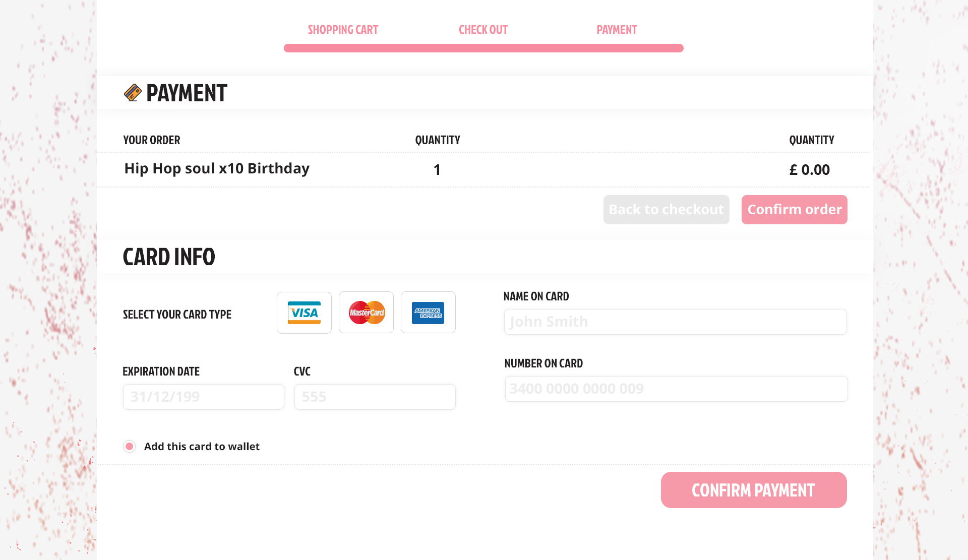This screenshot has width=968, height=560.
Task: Focus the Name on Card field
Action: (675, 322)
